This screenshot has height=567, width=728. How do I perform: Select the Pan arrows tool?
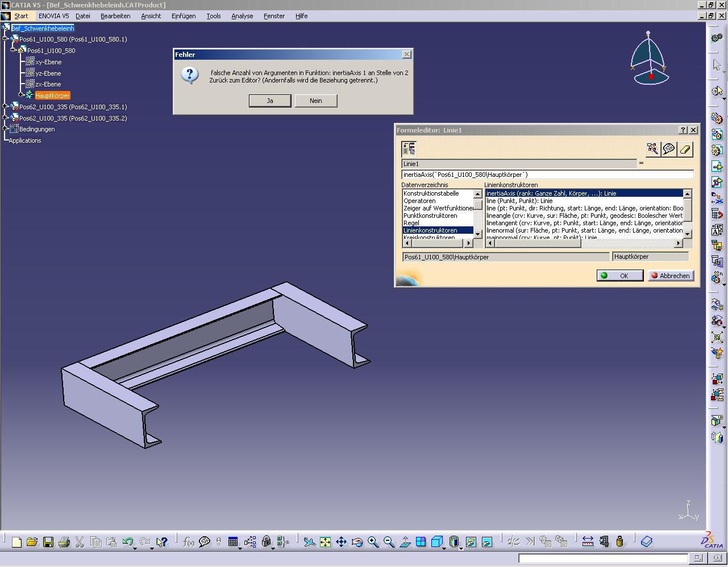click(x=341, y=542)
